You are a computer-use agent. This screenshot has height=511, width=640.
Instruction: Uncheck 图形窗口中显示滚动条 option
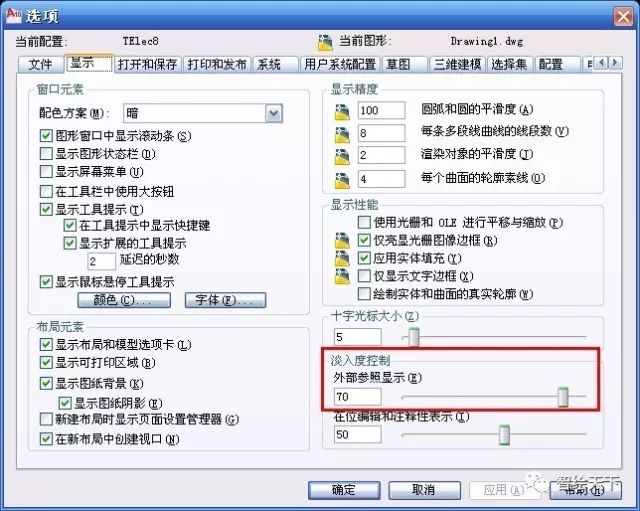point(46,136)
